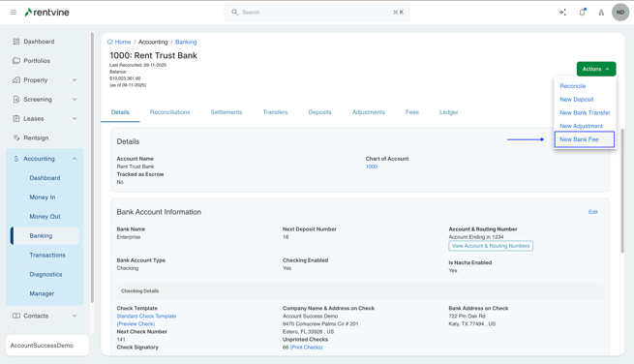Switch to the Reconciliations tab
This screenshot has width=634, height=364.
169,112
